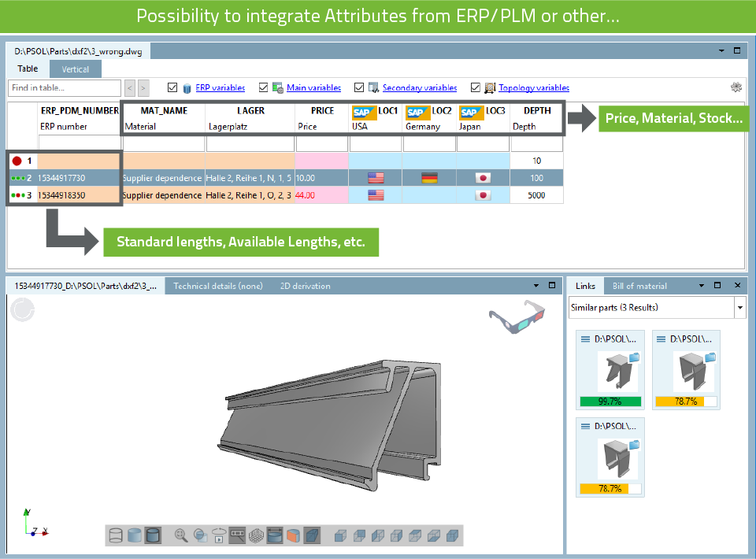Image resolution: width=756 pixels, height=559 pixels.
Task: Uncheck the ERP variables checkbox
Action: (172, 88)
